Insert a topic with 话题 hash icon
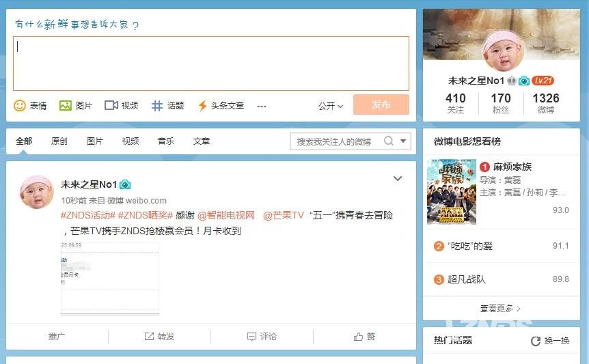 [x=167, y=105]
